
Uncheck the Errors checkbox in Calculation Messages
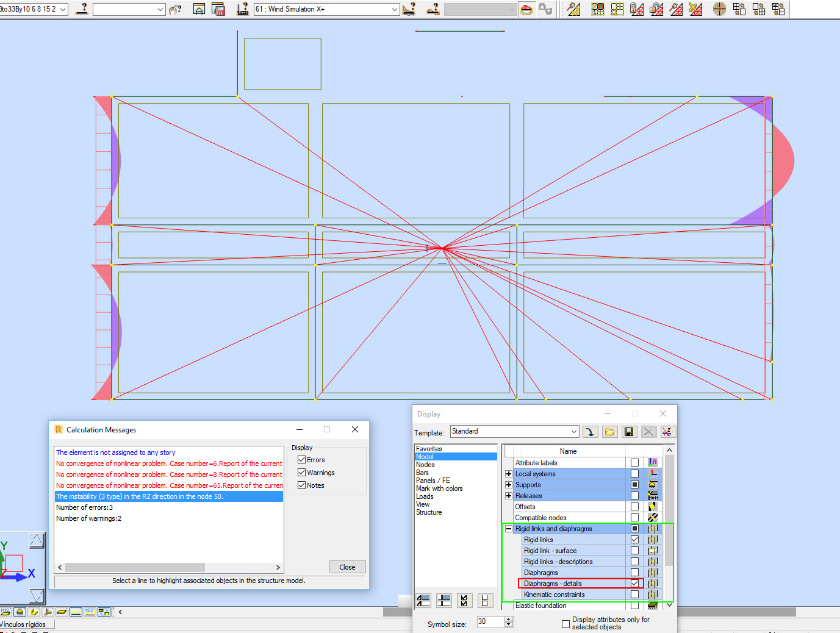click(x=302, y=459)
